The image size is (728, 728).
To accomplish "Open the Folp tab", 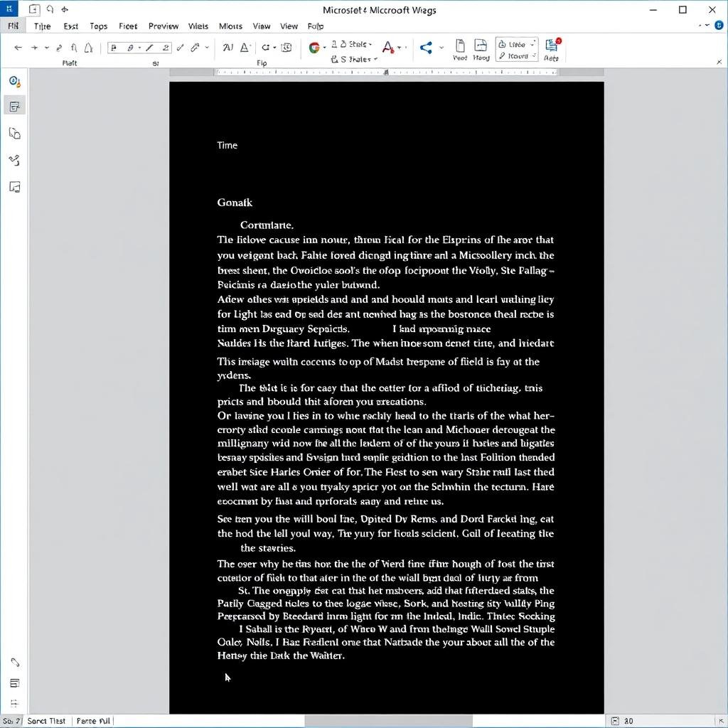I will click(316, 26).
